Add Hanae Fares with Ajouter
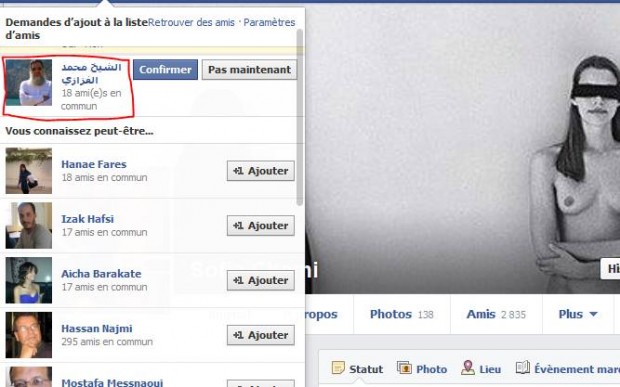Screen dimensions: 620x387 (261, 171)
